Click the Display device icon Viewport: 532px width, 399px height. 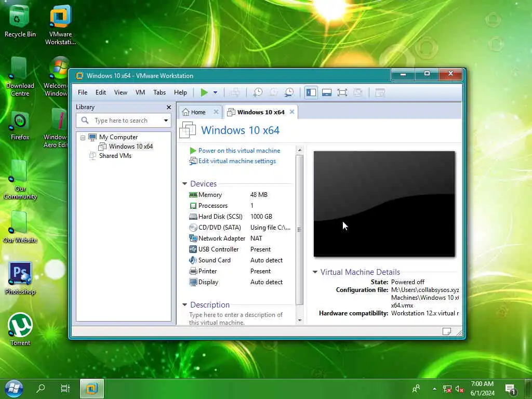[x=193, y=282]
